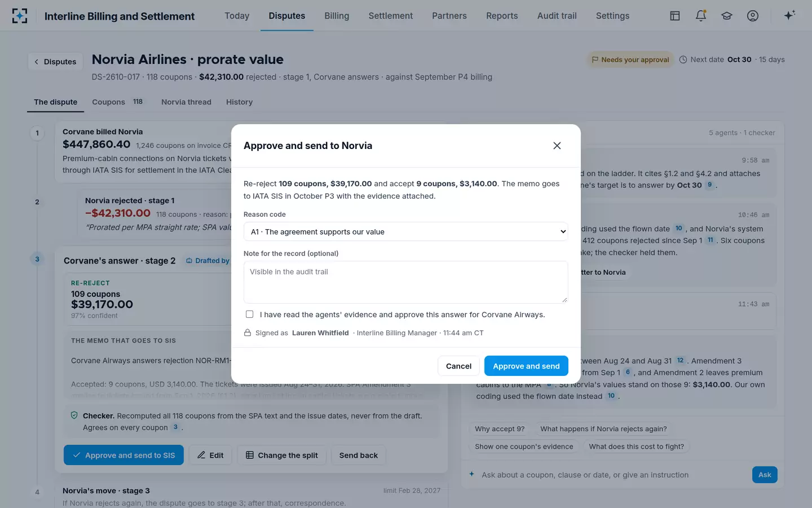Open the layout panel icon in header

(675, 16)
